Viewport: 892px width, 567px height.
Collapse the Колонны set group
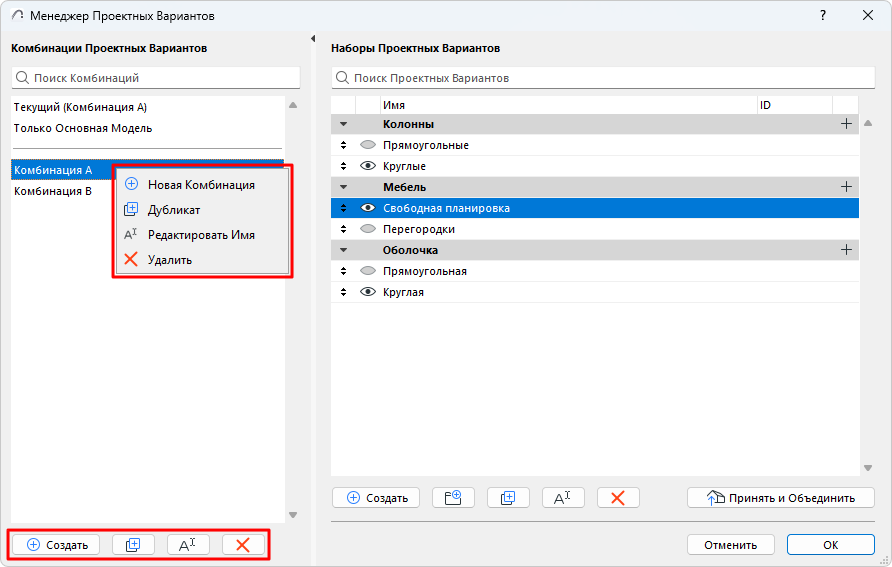point(344,124)
